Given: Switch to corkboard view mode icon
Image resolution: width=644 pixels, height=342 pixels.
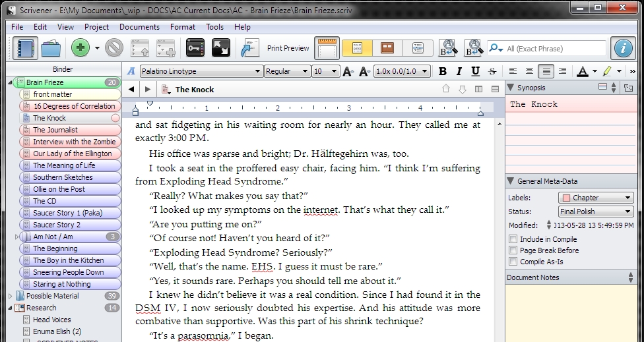Looking at the screenshot, I should point(387,48).
